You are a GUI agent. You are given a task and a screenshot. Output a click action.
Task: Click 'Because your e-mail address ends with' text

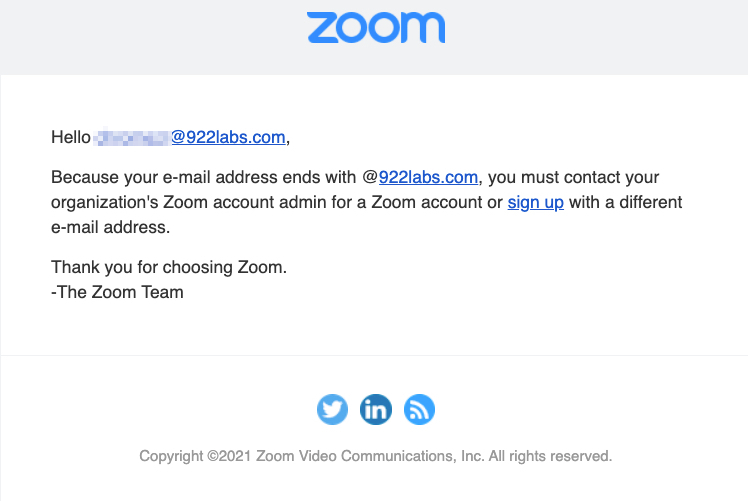tap(203, 177)
